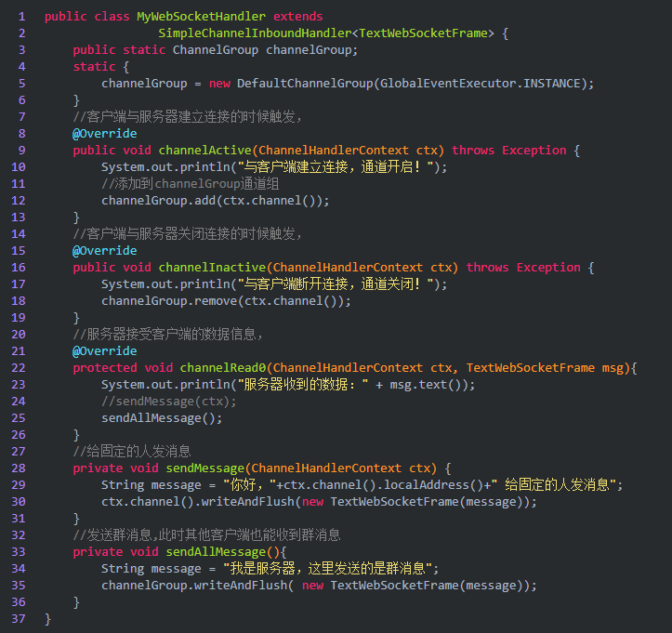
Task: Click the channelInactive method name
Action: pyautogui.click(x=212, y=268)
